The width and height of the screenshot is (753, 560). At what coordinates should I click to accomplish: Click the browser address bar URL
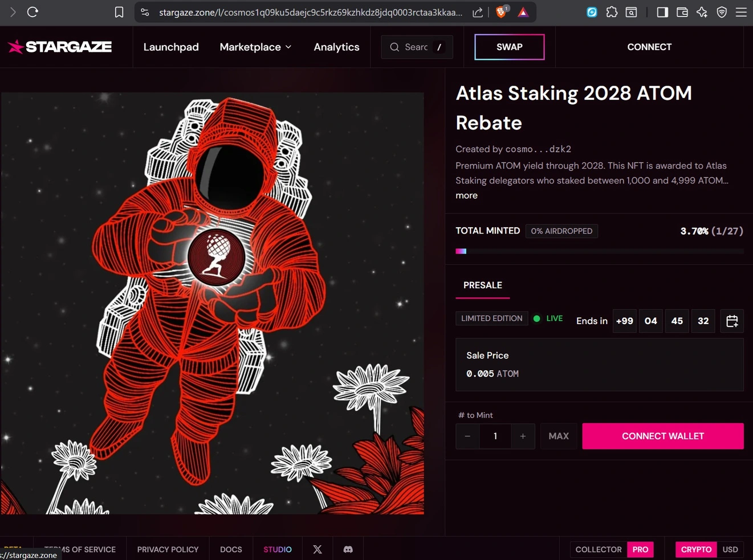coord(311,12)
